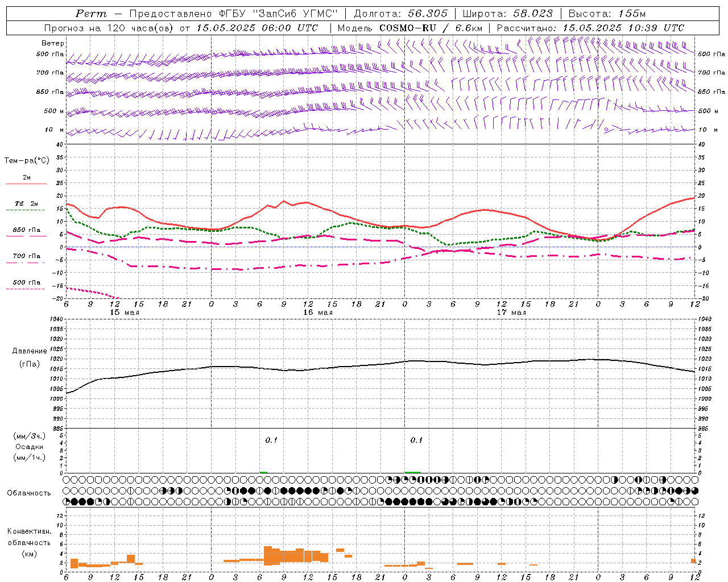Click the "17 мая" date label
The height and width of the screenshot is (582, 728).
tap(511, 313)
